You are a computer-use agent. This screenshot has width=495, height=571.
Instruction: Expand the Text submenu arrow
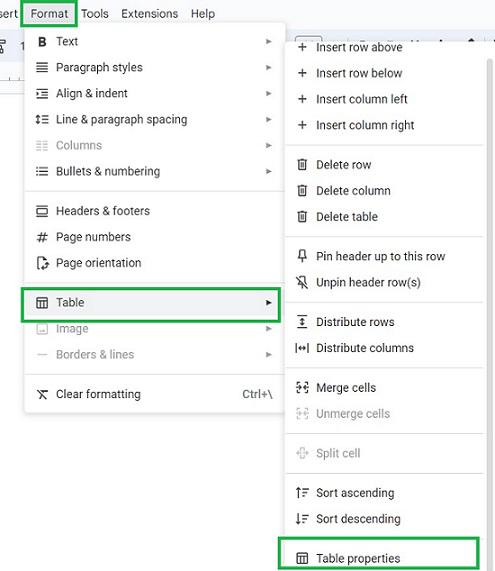point(268,42)
